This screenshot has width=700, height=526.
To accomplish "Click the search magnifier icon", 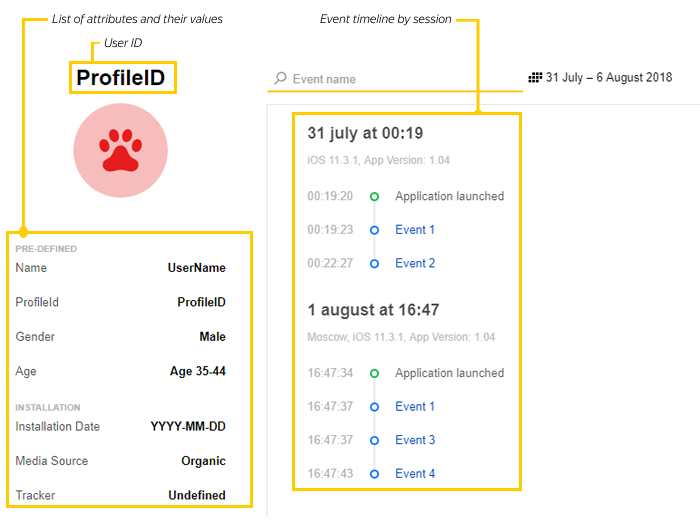I will 280,78.
